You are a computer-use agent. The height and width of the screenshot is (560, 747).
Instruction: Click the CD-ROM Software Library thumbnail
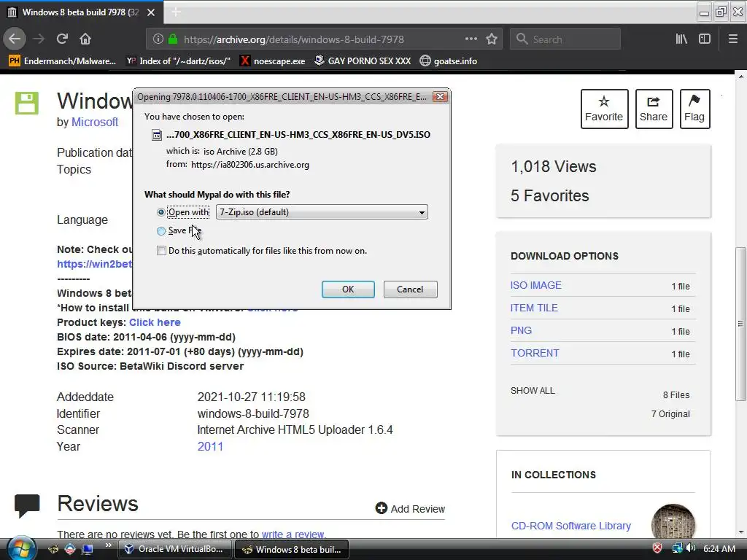tap(673, 521)
